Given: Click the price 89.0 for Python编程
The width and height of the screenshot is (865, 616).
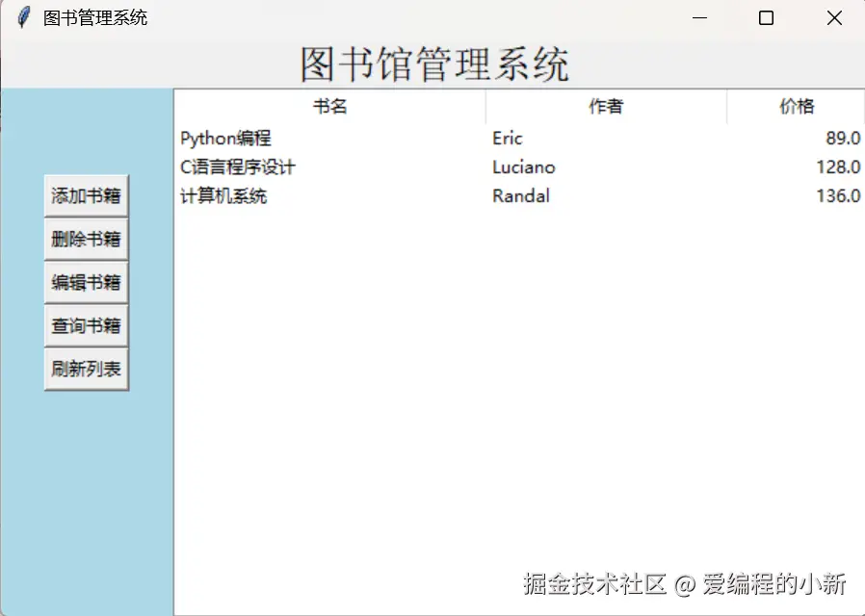Looking at the screenshot, I should pos(842,138).
